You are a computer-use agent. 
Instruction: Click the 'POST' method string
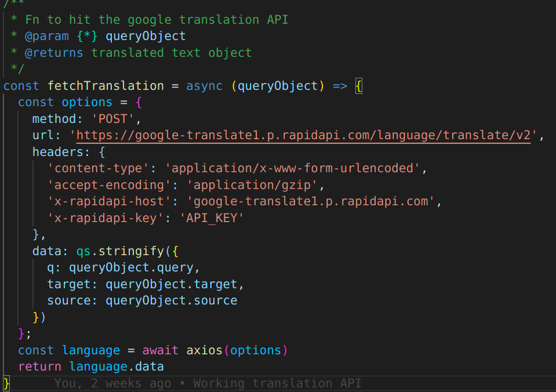112,119
